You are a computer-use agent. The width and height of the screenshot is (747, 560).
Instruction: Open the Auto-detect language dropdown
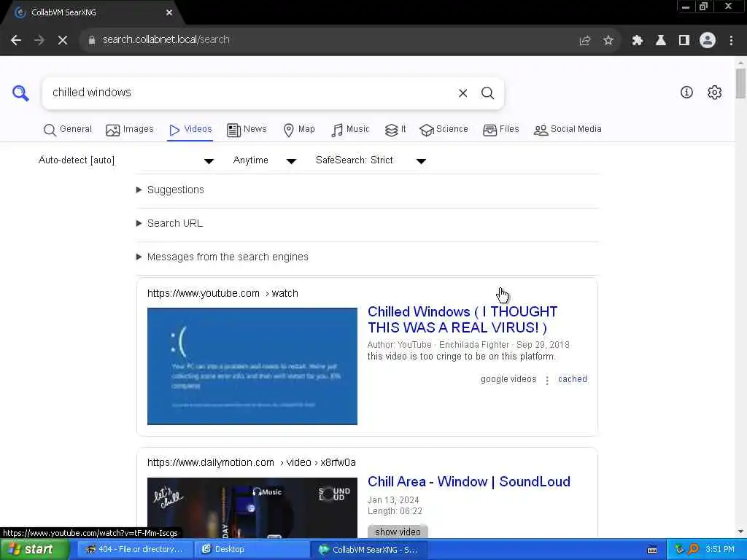(126, 160)
